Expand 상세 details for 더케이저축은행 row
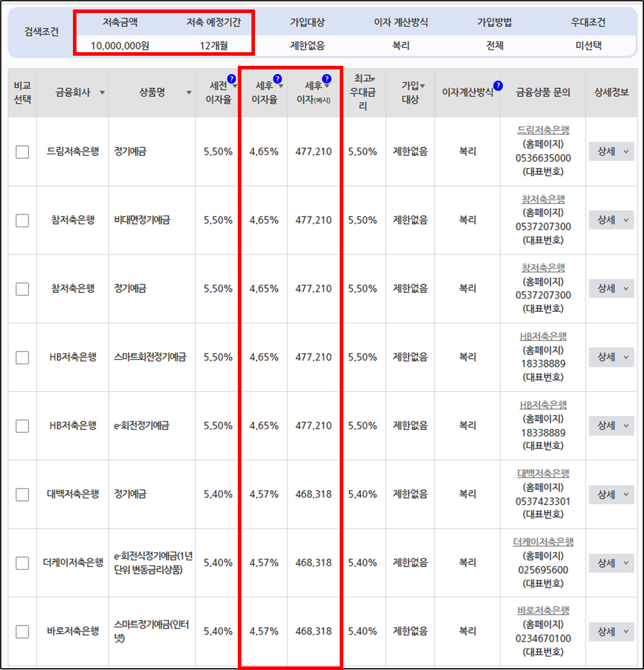The image size is (644, 670). click(x=611, y=563)
